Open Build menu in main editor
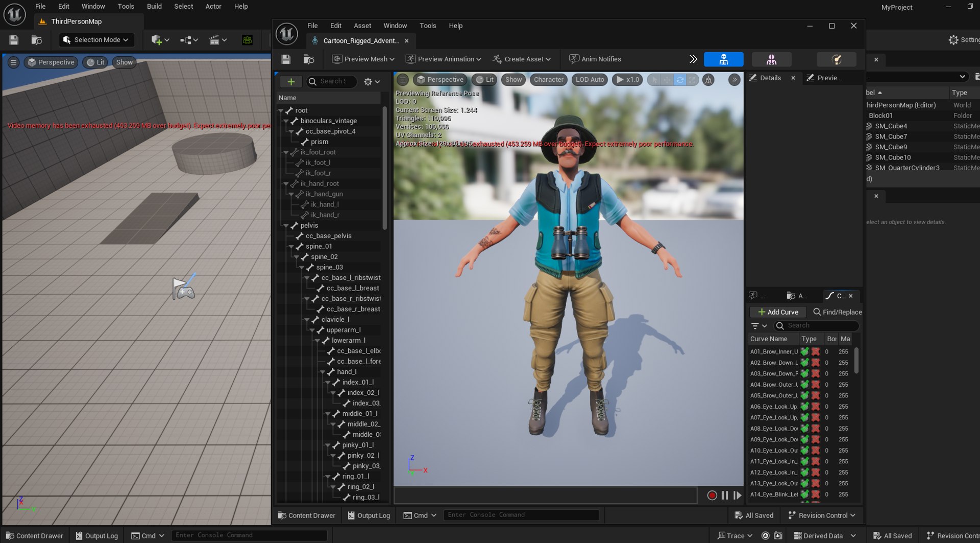The width and height of the screenshot is (980, 543). point(154,6)
